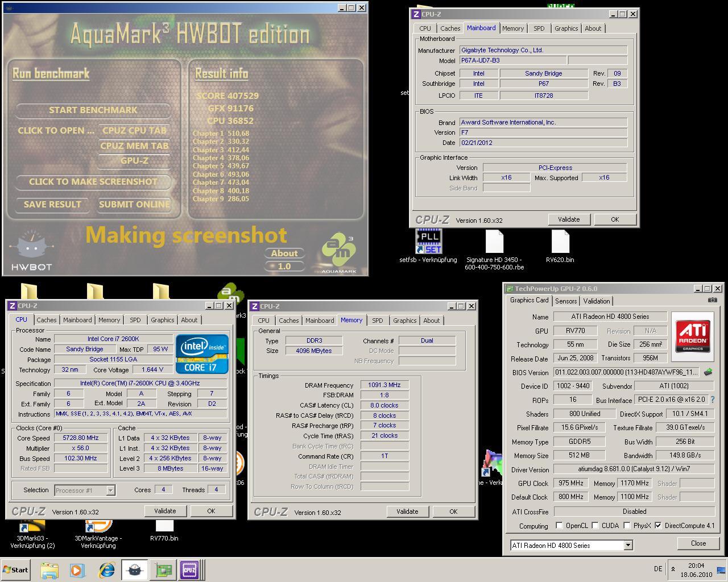
Task: Enable the OpenCL checkbox
Action: click(x=559, y=526)
